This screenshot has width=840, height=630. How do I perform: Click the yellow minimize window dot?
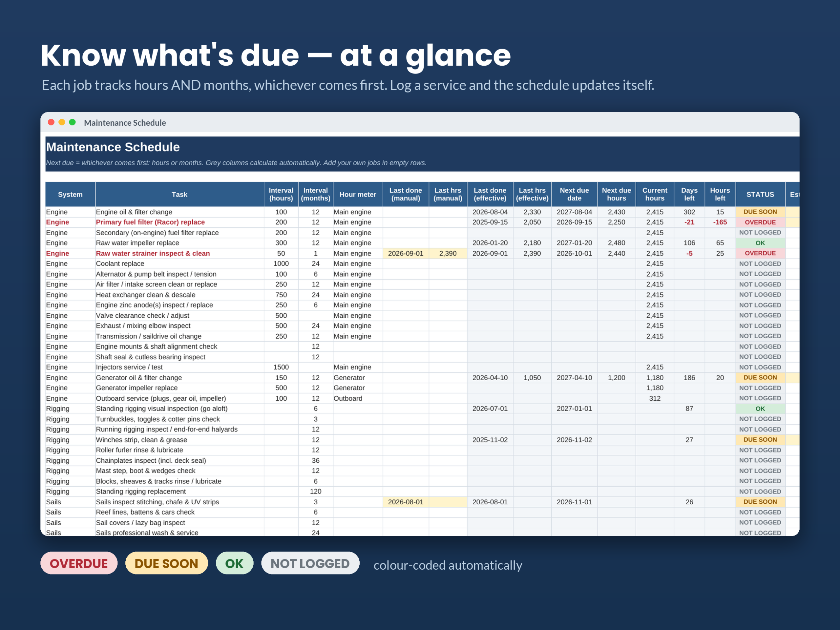62,122
